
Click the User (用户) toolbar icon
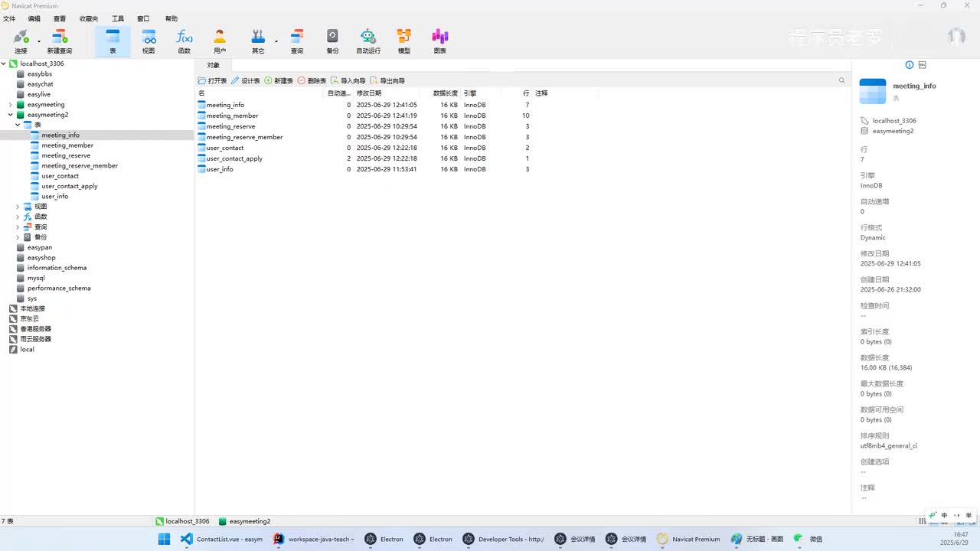[x=220, y=41]
